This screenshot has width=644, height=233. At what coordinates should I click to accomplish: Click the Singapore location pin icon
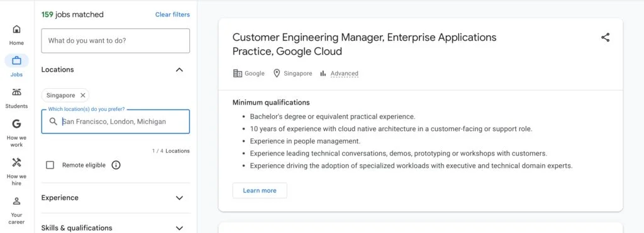pos(277,74)
